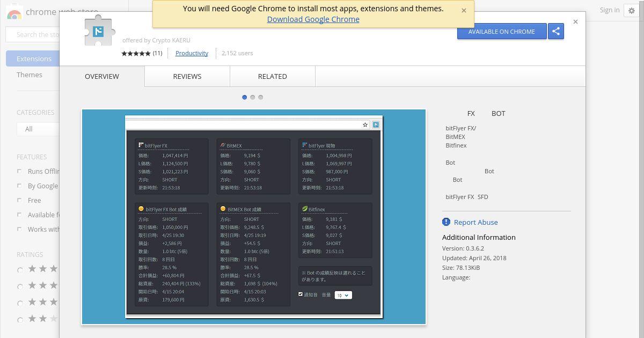
Task: Dismiss the Google Chrome notice banner
Action: coord(464,10)
